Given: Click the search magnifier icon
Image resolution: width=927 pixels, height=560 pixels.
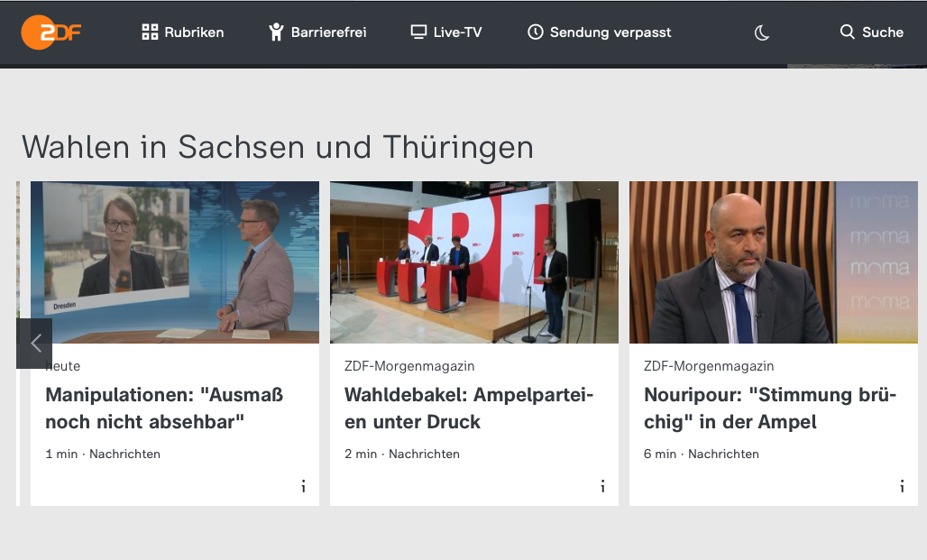Looking at the screenshot, I should point(847,32).
